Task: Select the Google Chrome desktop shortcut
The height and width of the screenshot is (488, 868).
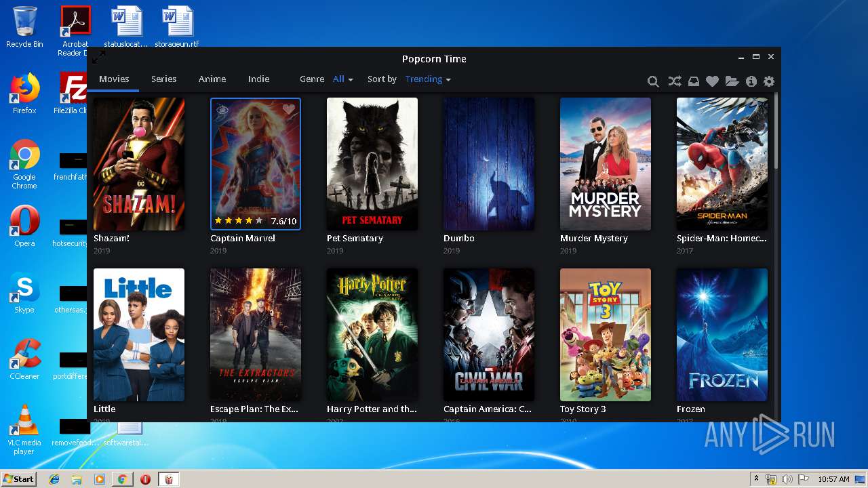Action: click(24, 165)
